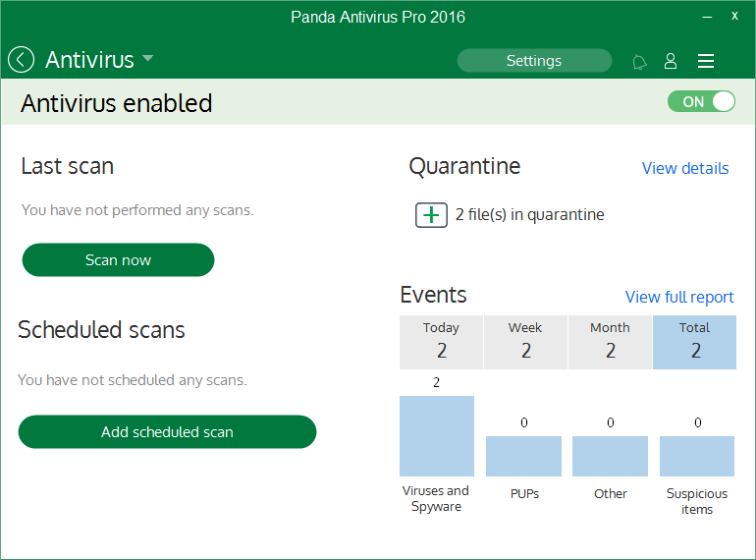
Task: Open the View full report link
Action: 678,297
